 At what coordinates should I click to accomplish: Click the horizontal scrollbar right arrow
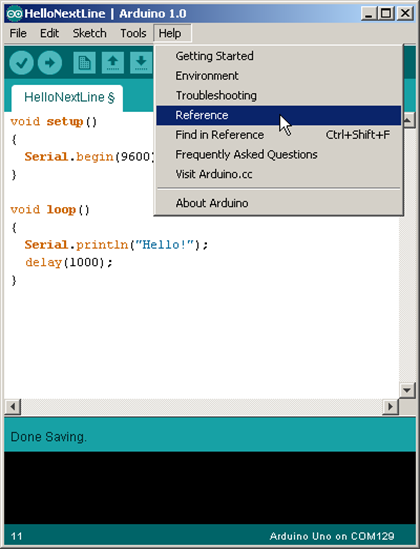coord(390,407)
